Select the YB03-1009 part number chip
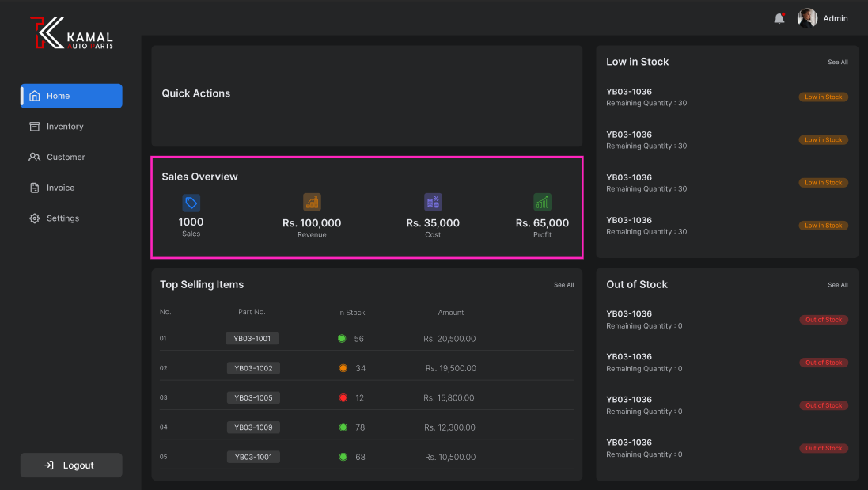The image size is (868, 490). 252,427
